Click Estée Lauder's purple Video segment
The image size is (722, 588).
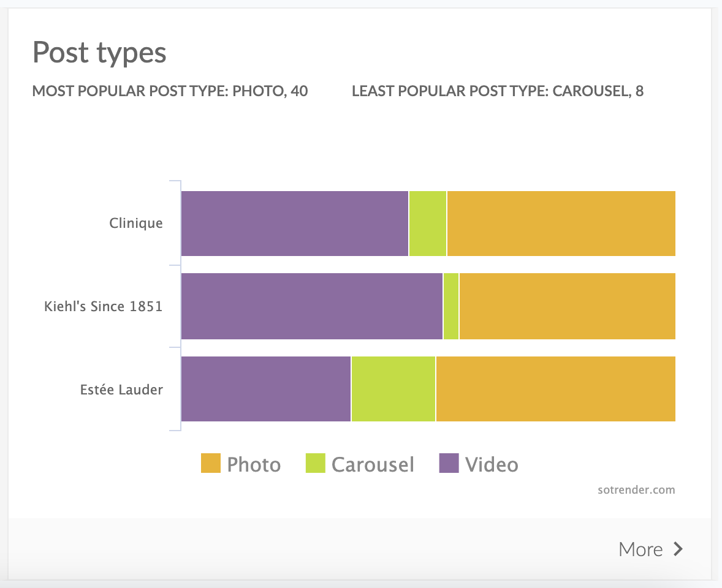[266, 389]
